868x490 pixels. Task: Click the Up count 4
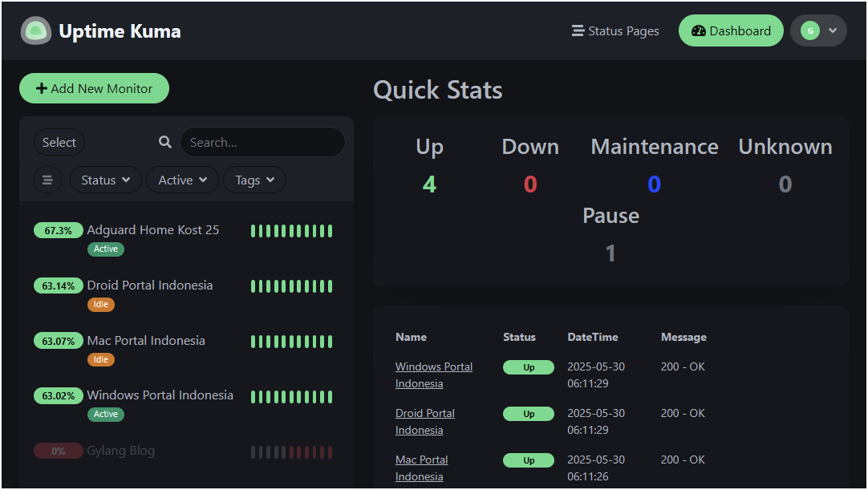[x=429, y=184]
